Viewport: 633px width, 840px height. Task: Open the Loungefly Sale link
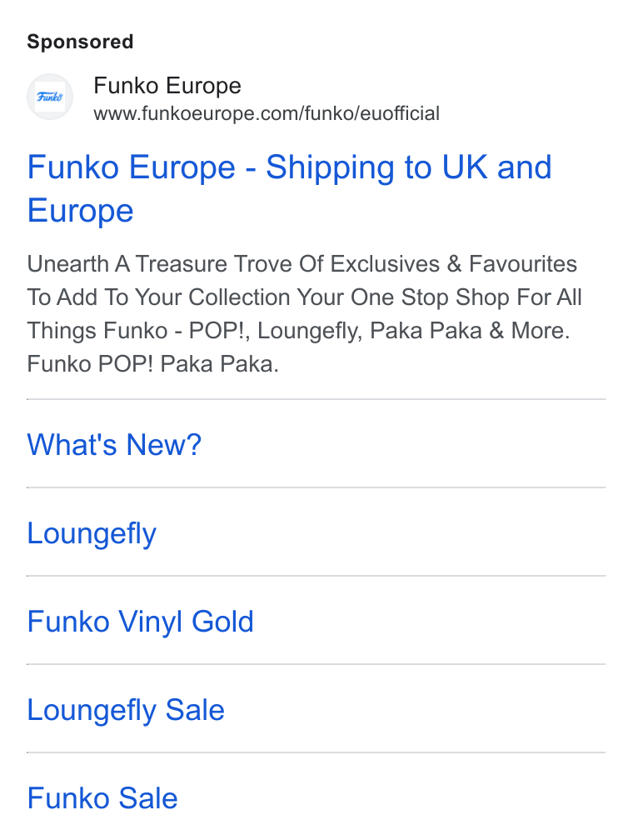point(126,710)
